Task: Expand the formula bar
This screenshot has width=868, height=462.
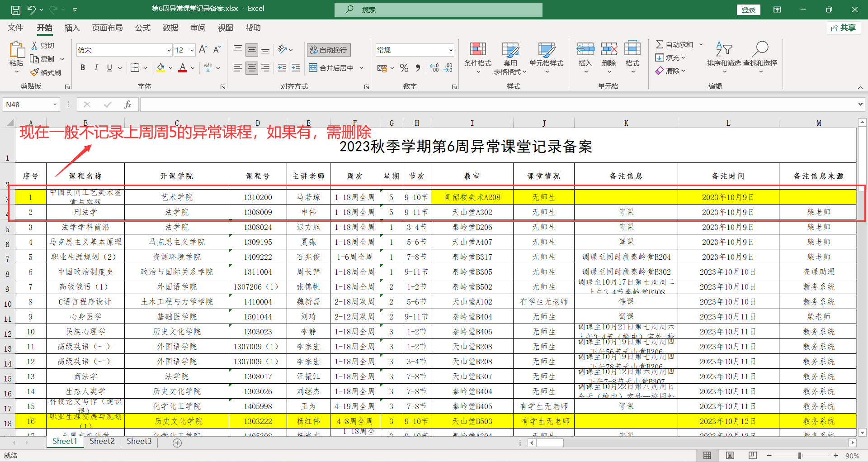Action: [860, 105]
